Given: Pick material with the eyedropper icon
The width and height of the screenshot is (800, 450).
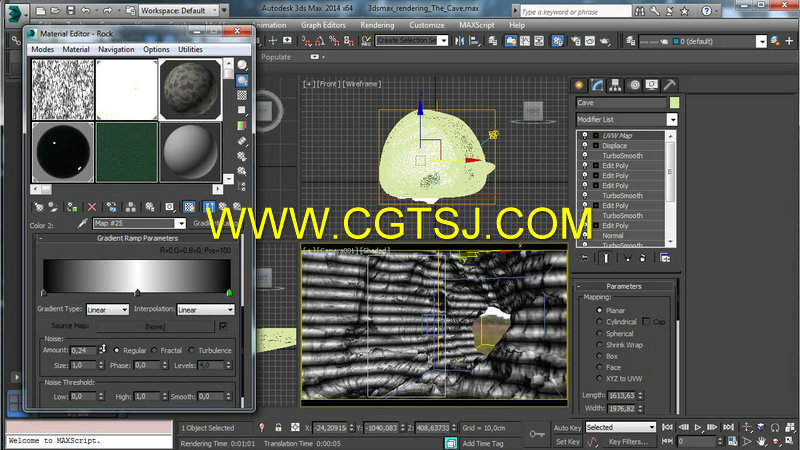Looking at the screenshot, I should [82, 223].
